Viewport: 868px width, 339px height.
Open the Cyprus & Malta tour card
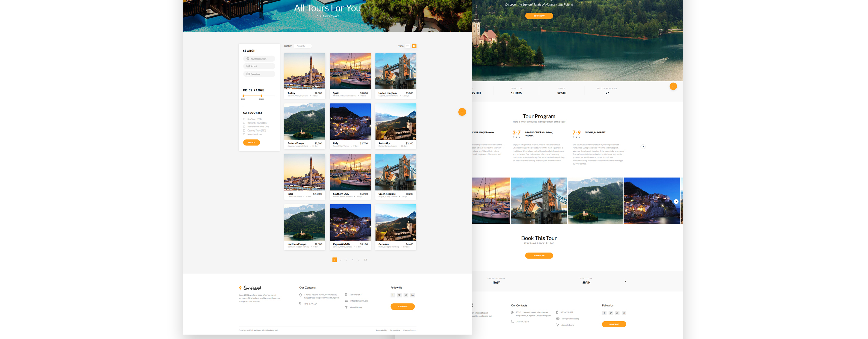pos(350,227)
